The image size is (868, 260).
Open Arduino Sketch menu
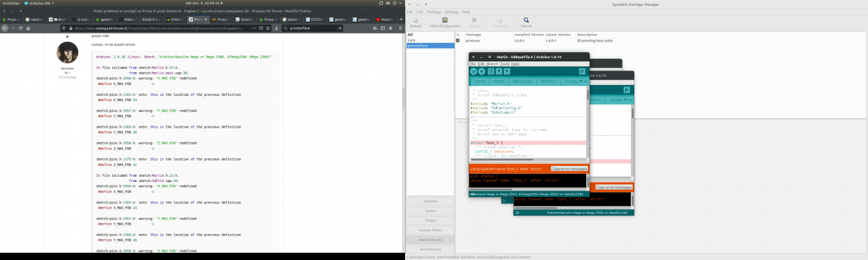point(493,64)
